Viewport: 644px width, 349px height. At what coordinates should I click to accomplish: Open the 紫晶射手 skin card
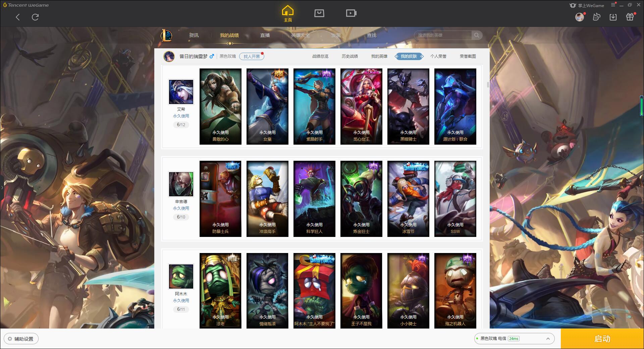pos(314,107)
